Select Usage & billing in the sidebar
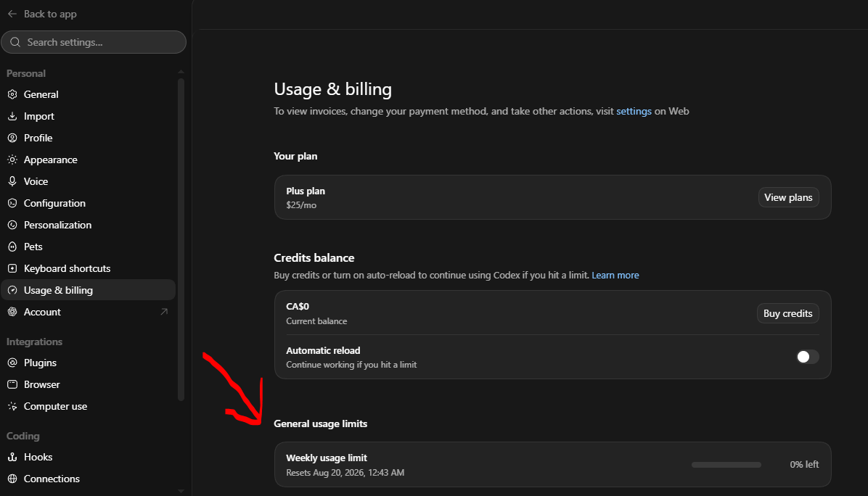 [x=89, y=290]
